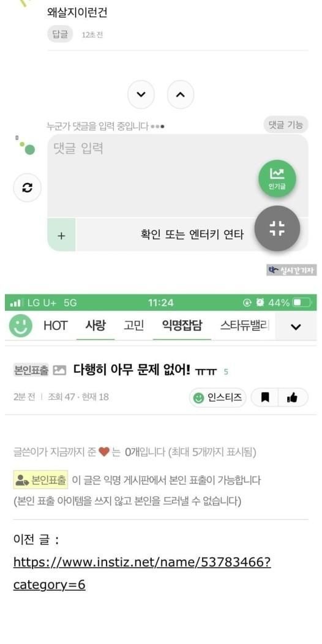Go to the 사랑 board tab
Viewport: 322px width, 644px height.
(95, 326)
